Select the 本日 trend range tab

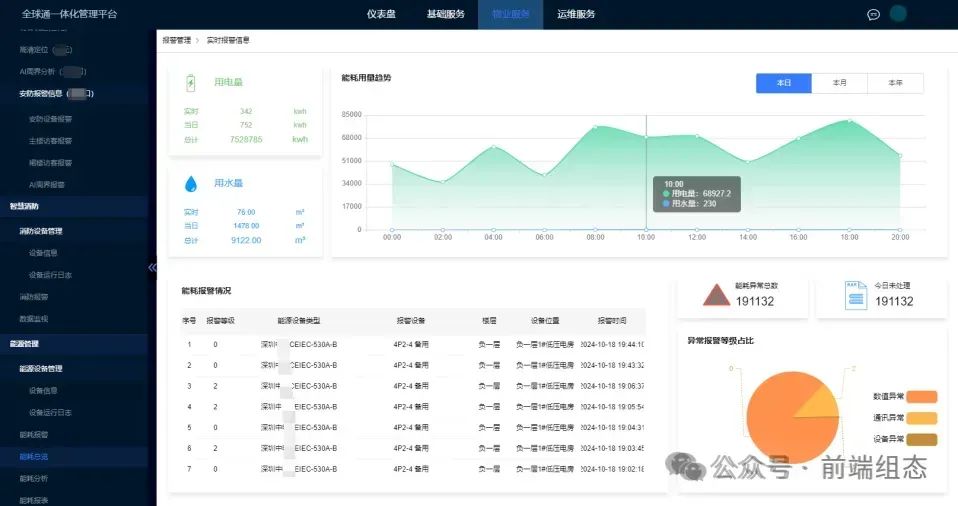(x=784, y=83)
